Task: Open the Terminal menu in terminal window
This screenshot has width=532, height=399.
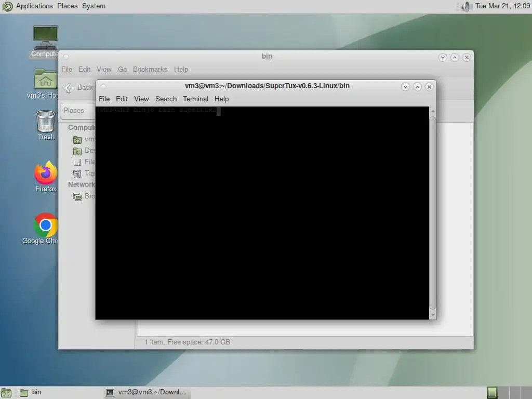Action: coord(195,99)
